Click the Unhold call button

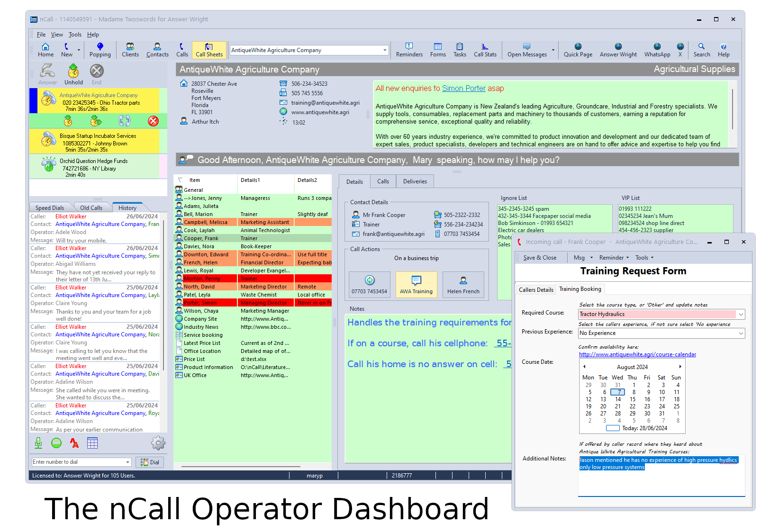[73, 74]
